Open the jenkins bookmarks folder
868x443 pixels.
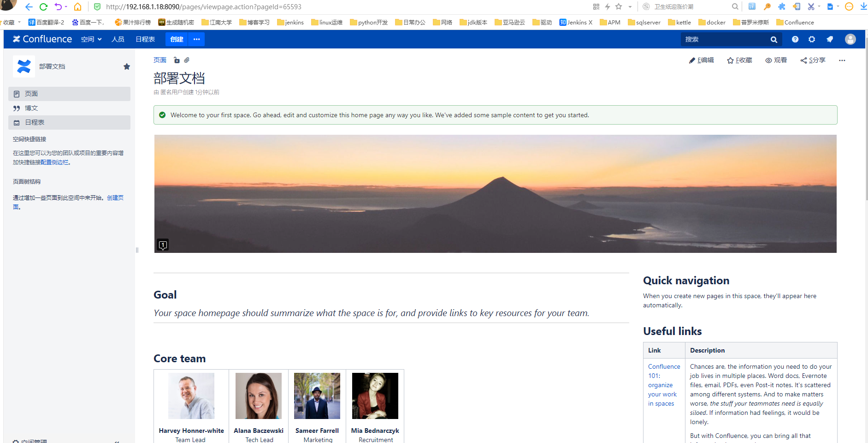click(290, 22)
